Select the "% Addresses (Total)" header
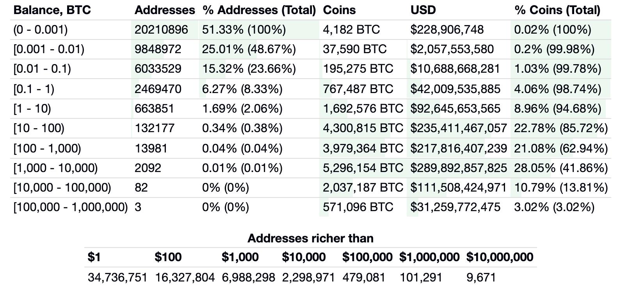The width and height of the screenshot is (644, 294). pos(259,10)
